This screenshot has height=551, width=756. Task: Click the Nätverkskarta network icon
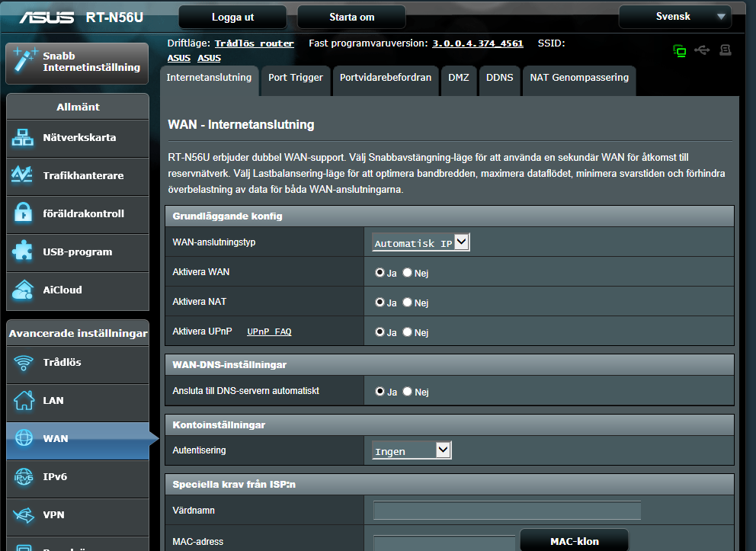tap(23, 137)
